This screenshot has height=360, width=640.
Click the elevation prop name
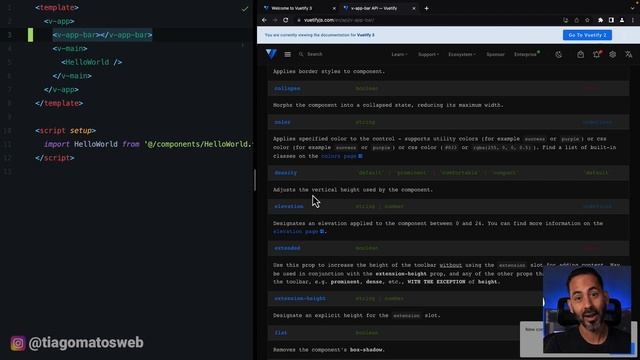point(289,206)
